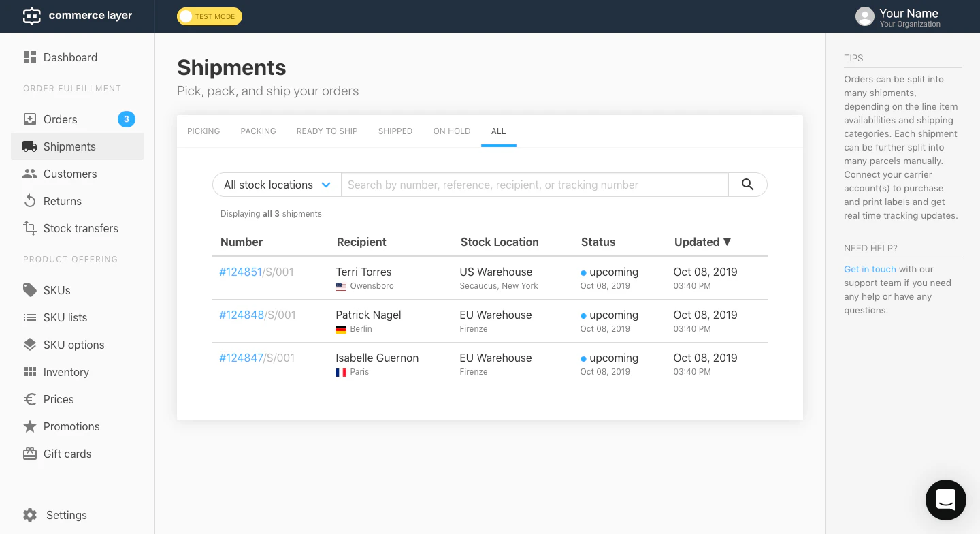Open the Dashboard from the sidebar
980x534 pixels.
tap(70, 57)
